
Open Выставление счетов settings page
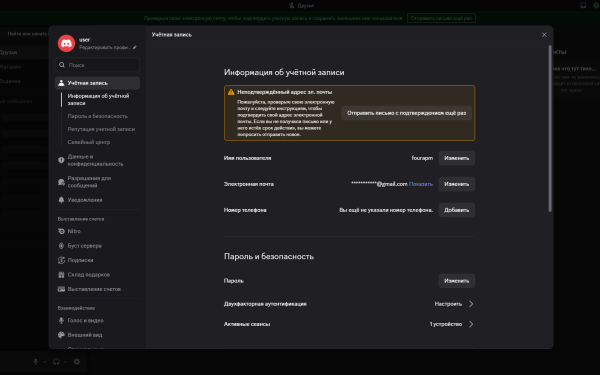[x=97, y=289]
